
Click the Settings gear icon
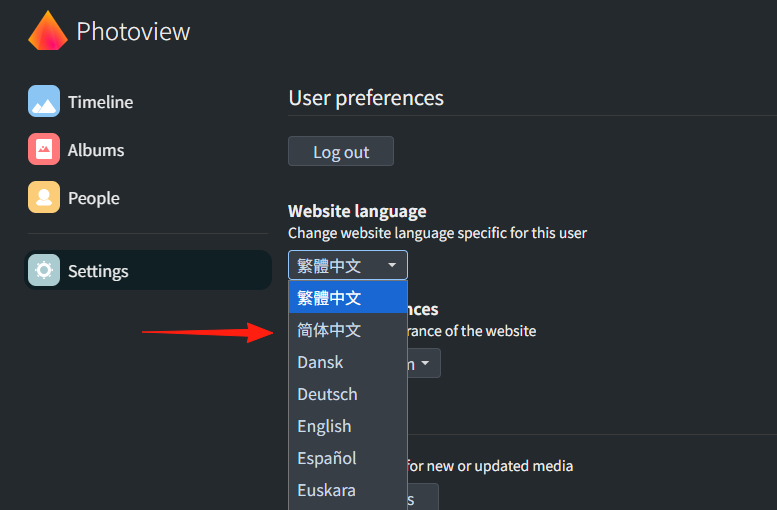[x=44, y=270]
